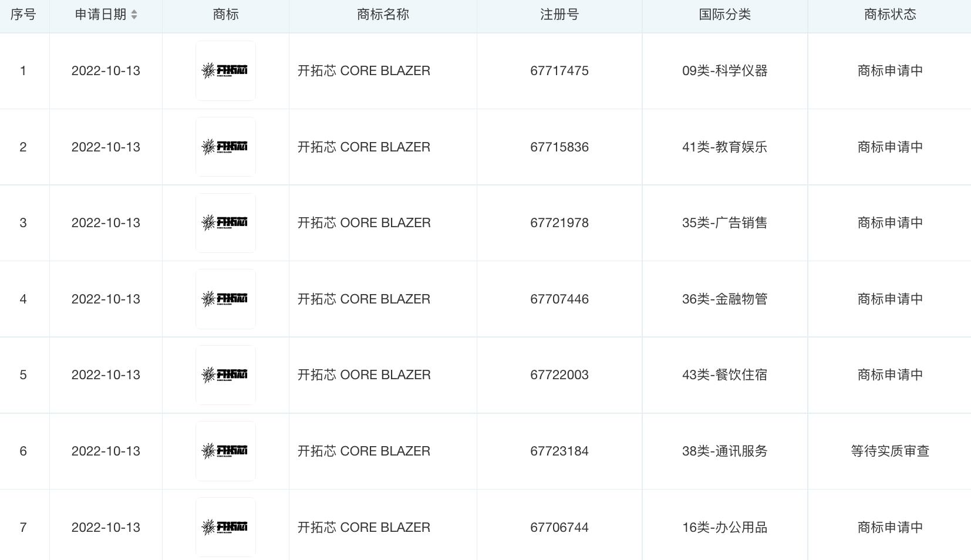
Task: Select registration number 67723184
Action: (559, 451)
